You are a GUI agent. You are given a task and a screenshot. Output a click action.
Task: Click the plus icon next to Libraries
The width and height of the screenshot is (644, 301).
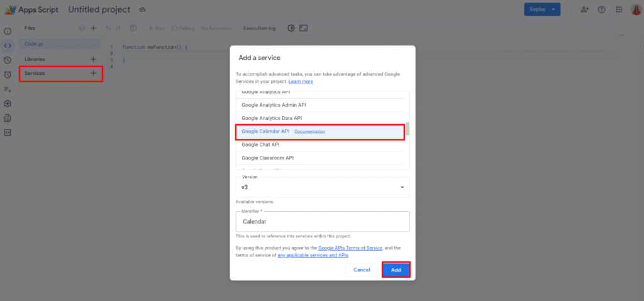click(x=93, y=59)
